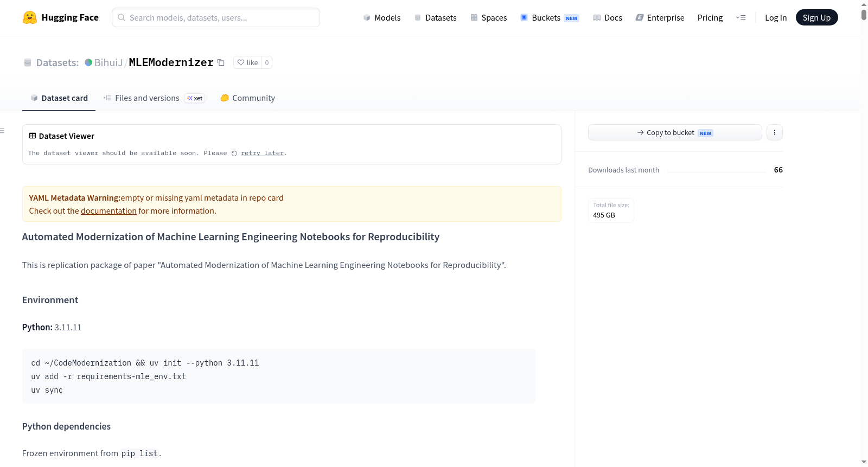This screenshot has width=868, height=467.
Task: Open Spaces in the top navigation
Action: [489, 17]
